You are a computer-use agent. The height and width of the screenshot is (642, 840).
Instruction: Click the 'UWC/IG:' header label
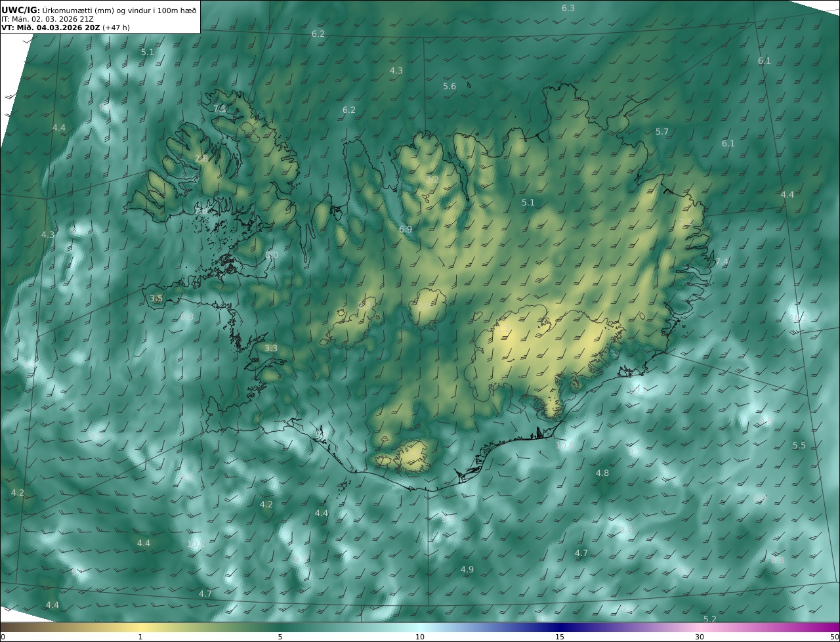[20, 10]
